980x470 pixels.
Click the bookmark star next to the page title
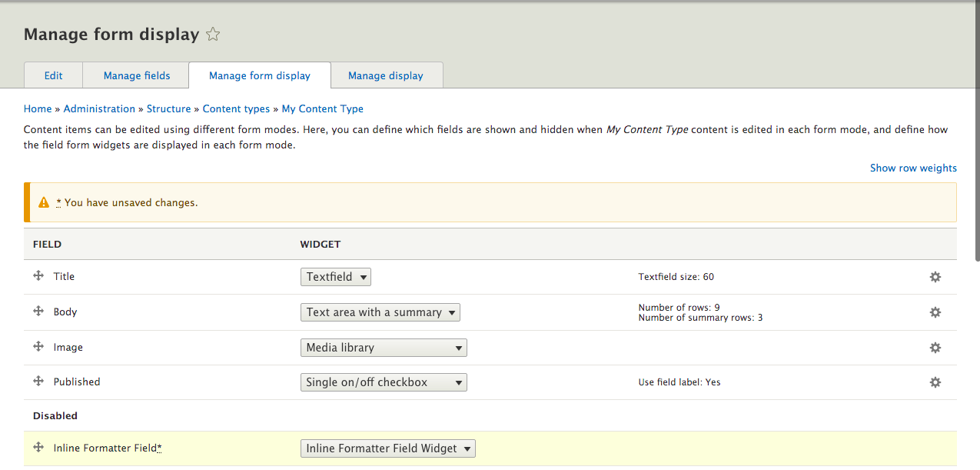point(212,34)
